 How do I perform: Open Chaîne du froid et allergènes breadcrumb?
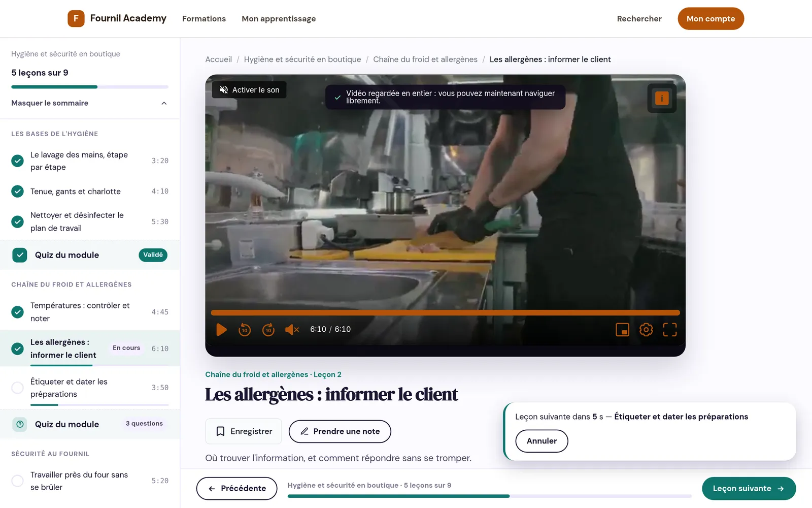[425, 59]
